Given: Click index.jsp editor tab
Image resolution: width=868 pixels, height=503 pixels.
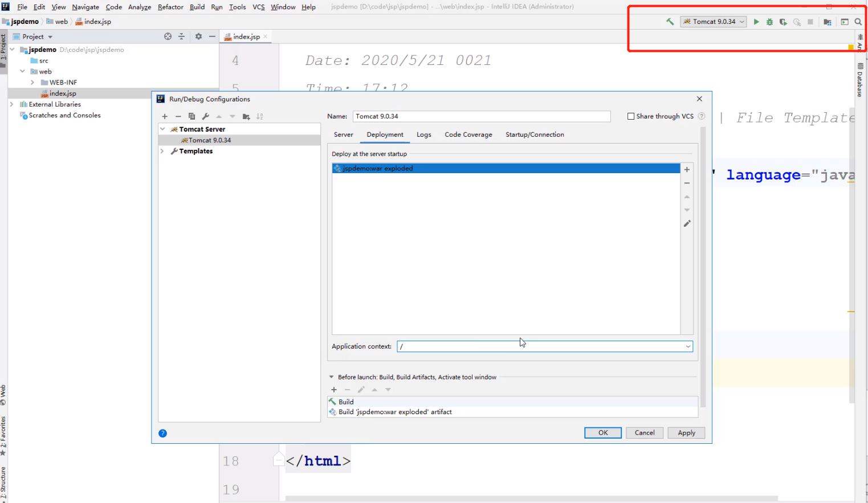Looking at the screenshot, I should [246, 36].
